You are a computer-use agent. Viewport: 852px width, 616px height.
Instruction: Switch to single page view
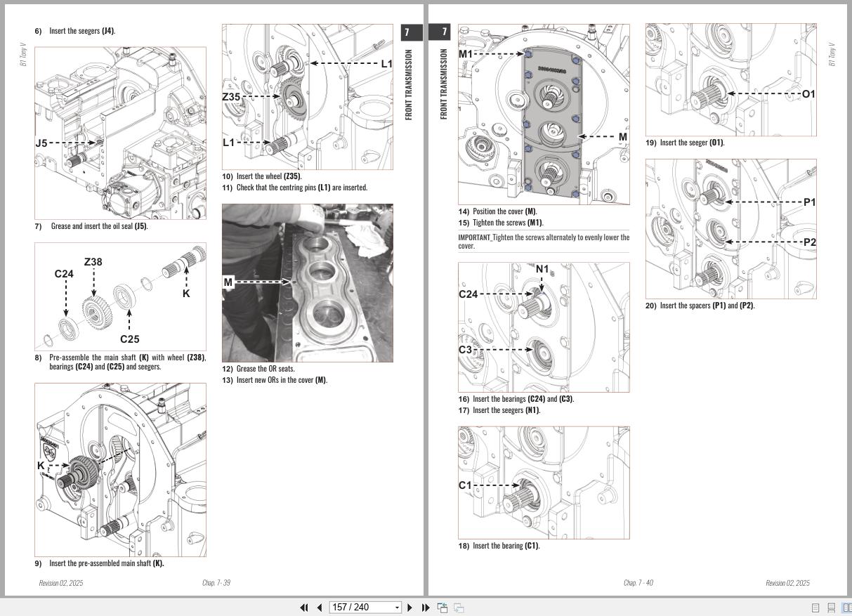[815, 607]
